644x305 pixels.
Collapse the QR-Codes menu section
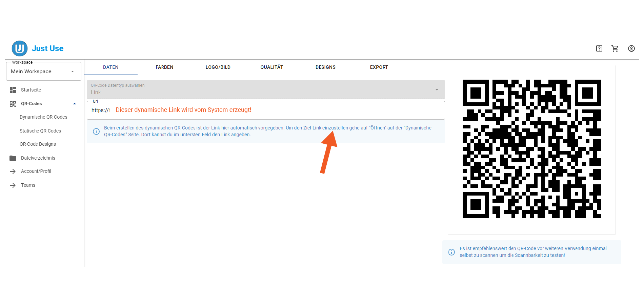tap(75, 104)
